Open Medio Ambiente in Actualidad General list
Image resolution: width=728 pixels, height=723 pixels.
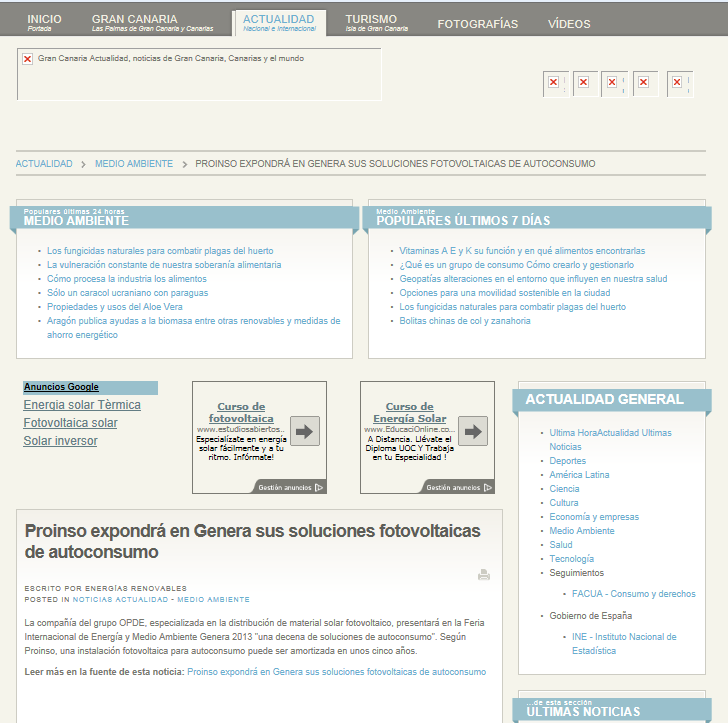pyautogui.click(x=582, y=531)
